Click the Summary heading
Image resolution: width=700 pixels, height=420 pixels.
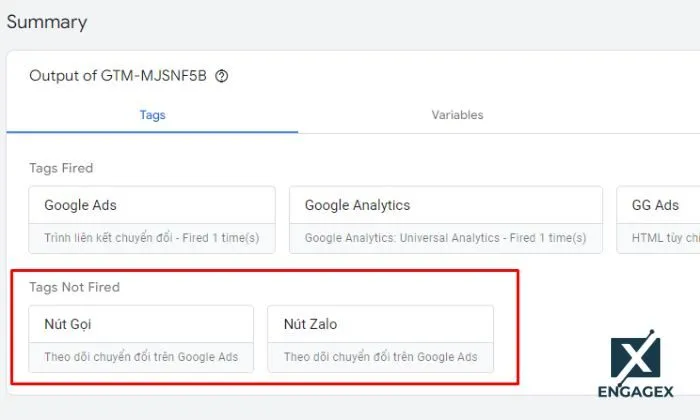47,22
